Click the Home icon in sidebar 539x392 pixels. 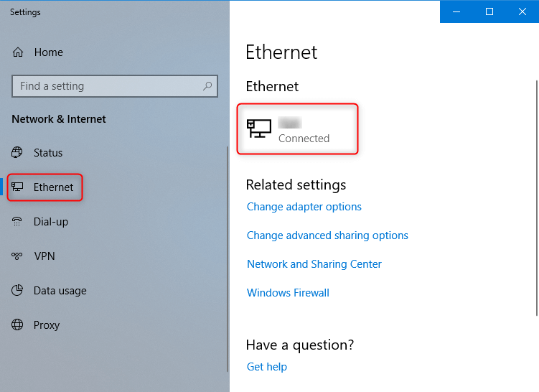[18, 52]
